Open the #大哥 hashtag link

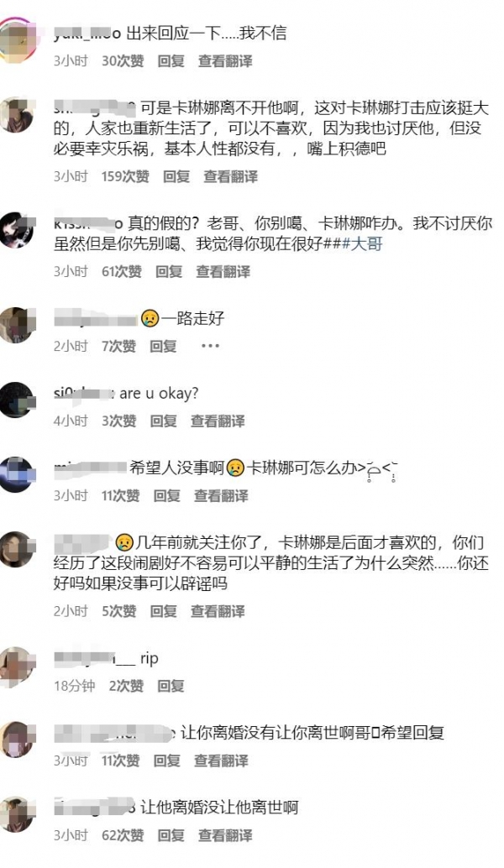[x=363, y=244]
